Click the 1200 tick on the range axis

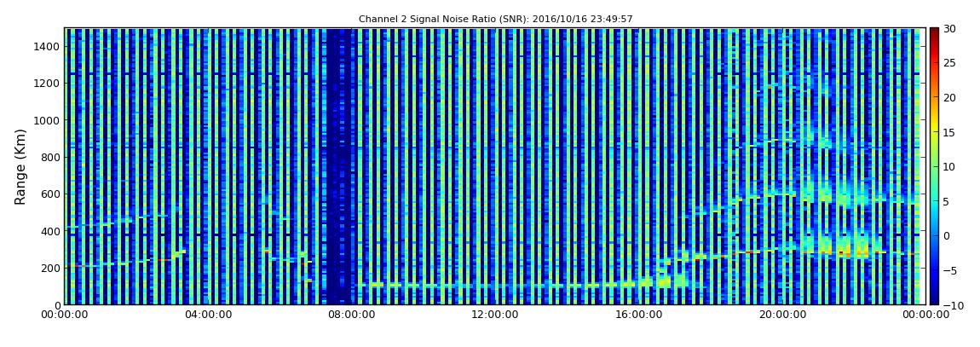48,84
